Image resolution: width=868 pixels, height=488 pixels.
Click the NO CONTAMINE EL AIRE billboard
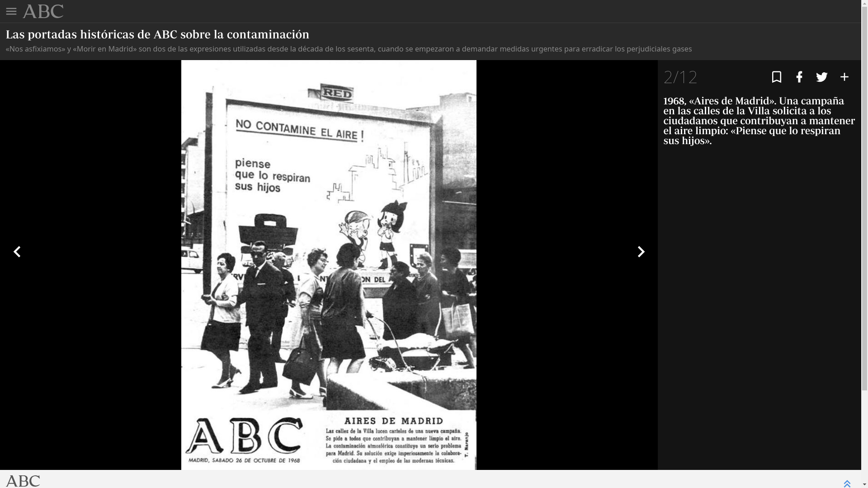(299, 130)
